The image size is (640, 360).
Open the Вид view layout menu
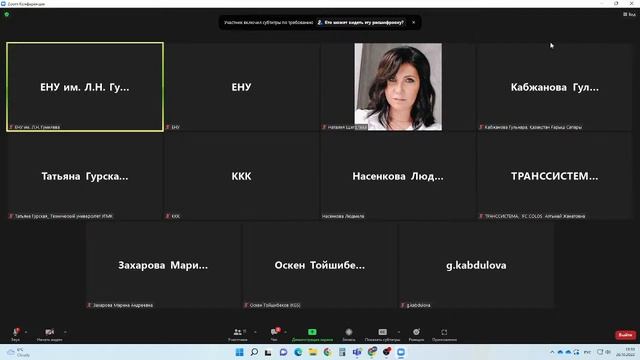coord(629,14)
